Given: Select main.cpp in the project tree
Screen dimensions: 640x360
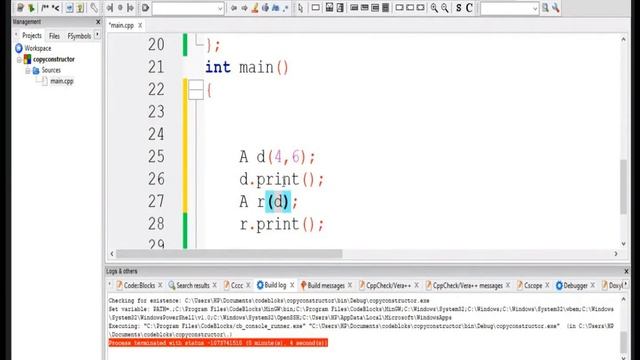Looking at the screenshot, I should coord(62,81).
